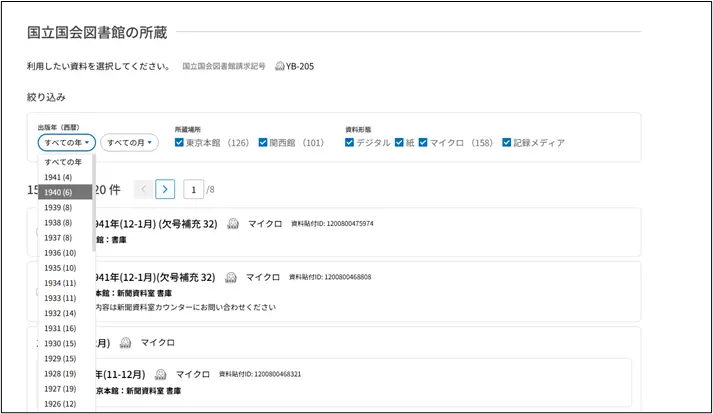
Task: Select 1938 (8) from year list
Action: click(x=65, y=222)
